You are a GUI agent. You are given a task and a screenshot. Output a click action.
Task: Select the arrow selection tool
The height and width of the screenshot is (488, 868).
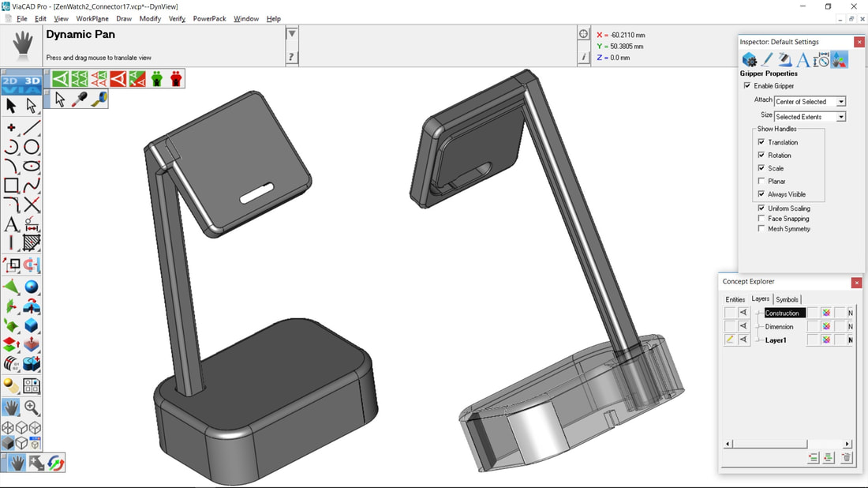pos(11,106)
